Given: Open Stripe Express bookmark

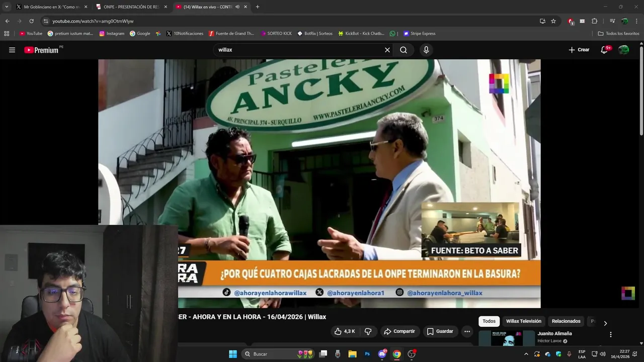Looking at the screenshot, I should click(x=419, y=34).
